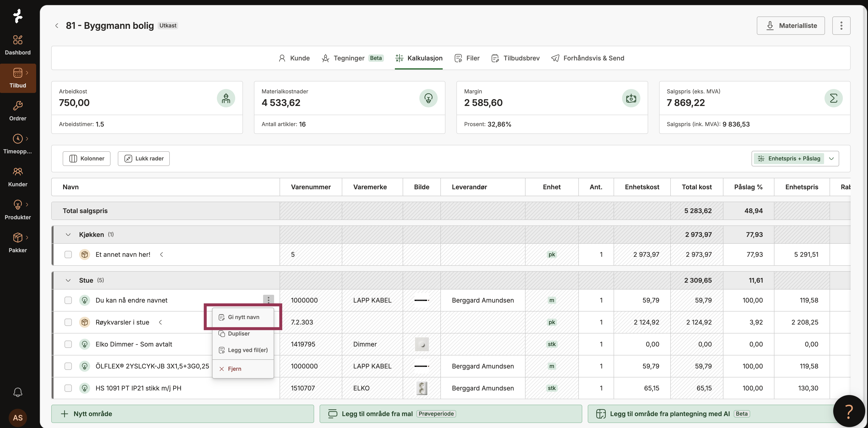Open the help question mark button

[849, 411]
